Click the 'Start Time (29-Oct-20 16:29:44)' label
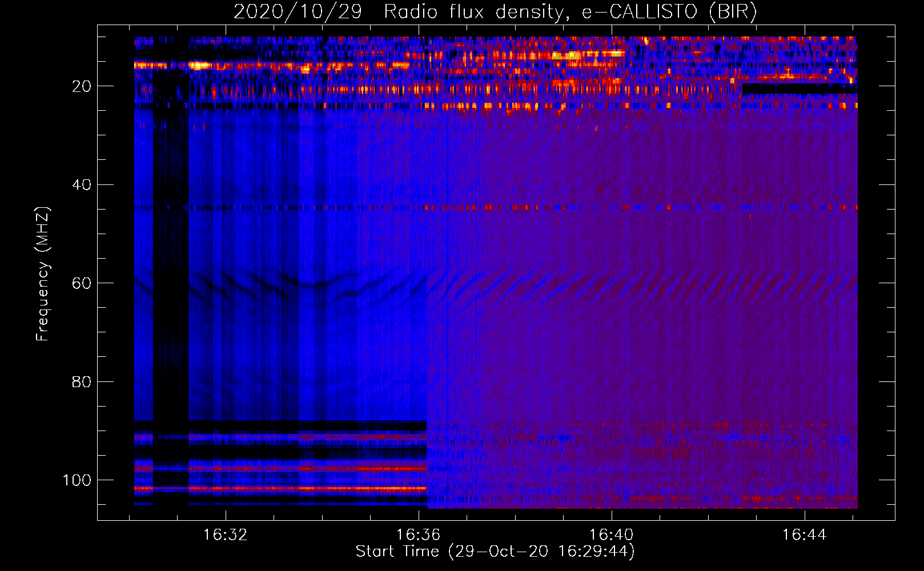This screenshot has height=571, width=924. (495, 552)
